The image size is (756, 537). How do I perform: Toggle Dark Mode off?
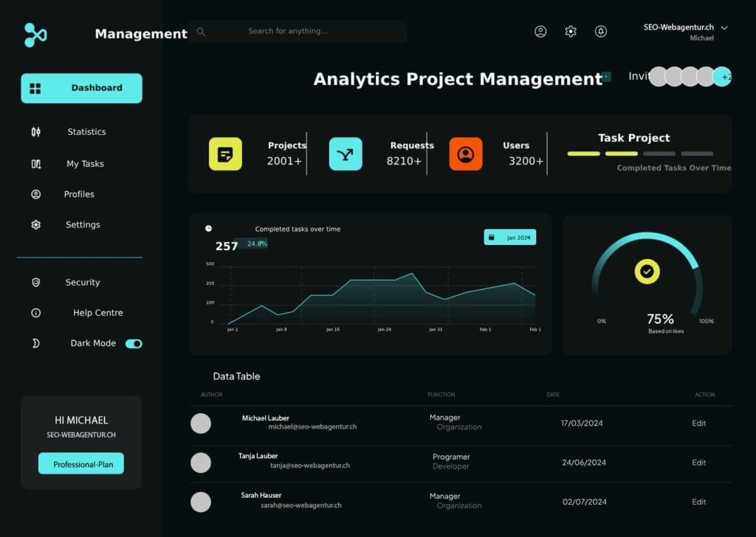pos(134,343)
